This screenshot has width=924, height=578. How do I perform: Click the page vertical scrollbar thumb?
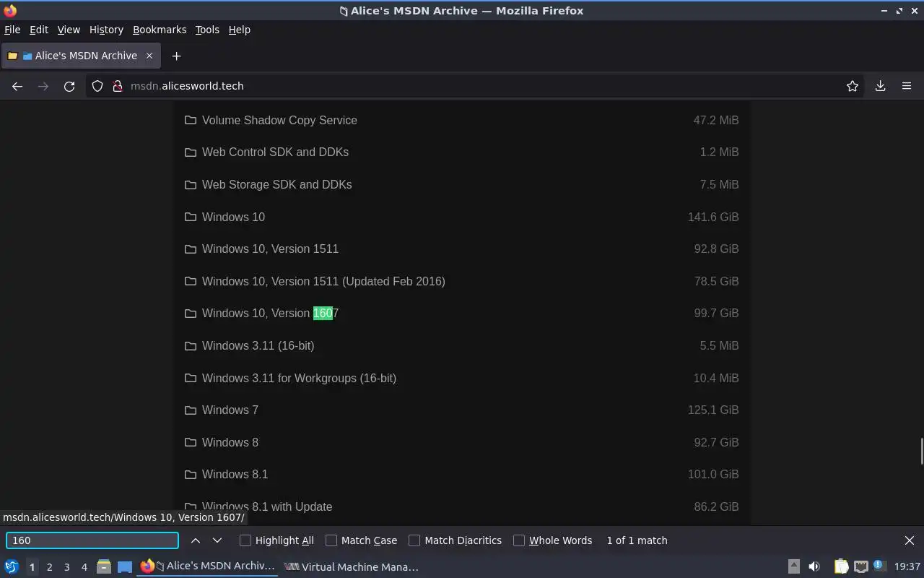point(921,452)
